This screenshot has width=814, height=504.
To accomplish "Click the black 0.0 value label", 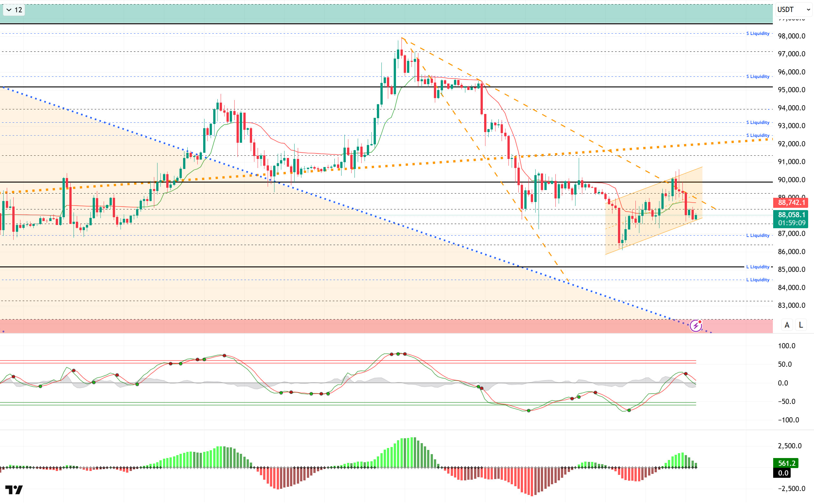I will point(783,473).
